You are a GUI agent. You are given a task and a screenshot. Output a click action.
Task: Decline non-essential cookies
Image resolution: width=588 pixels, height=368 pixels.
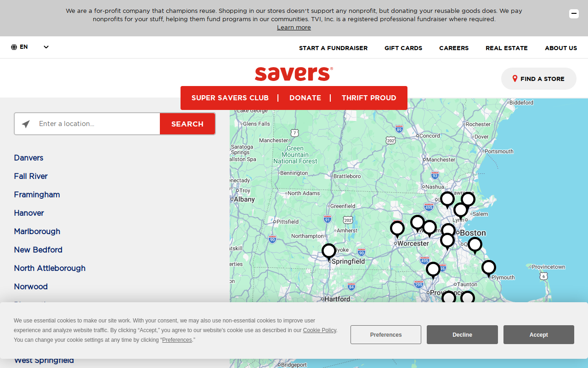tap(462, 335)
